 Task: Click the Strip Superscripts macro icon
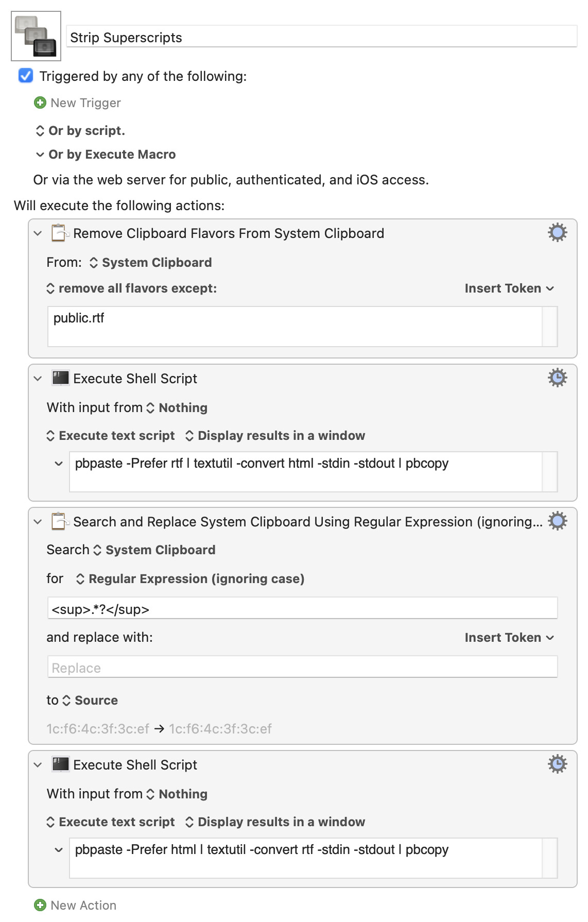tap(36, 36)
